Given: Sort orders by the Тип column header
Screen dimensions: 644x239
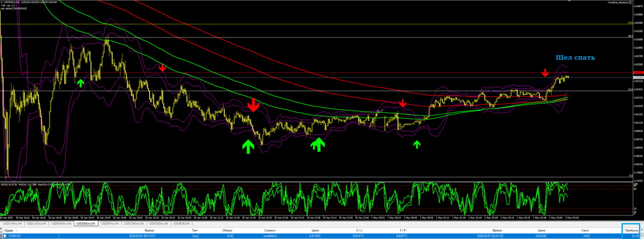Looking at the screenshot, I should (x=195, y=231).
